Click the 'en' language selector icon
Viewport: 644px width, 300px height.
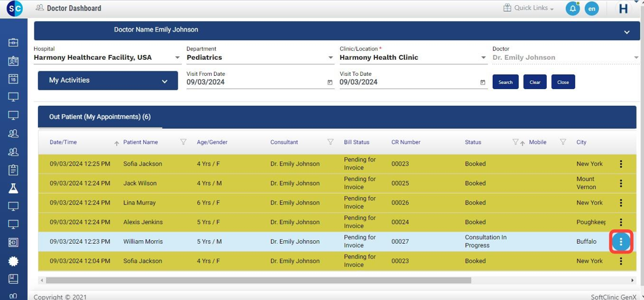(592, 9)
